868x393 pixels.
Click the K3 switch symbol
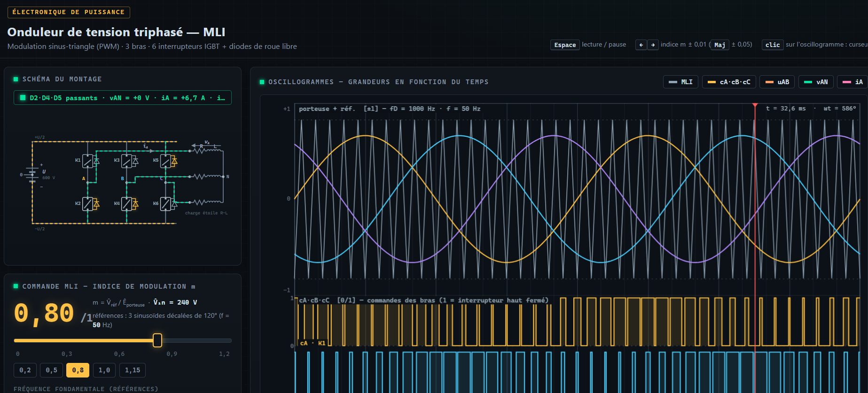(126, 161)
